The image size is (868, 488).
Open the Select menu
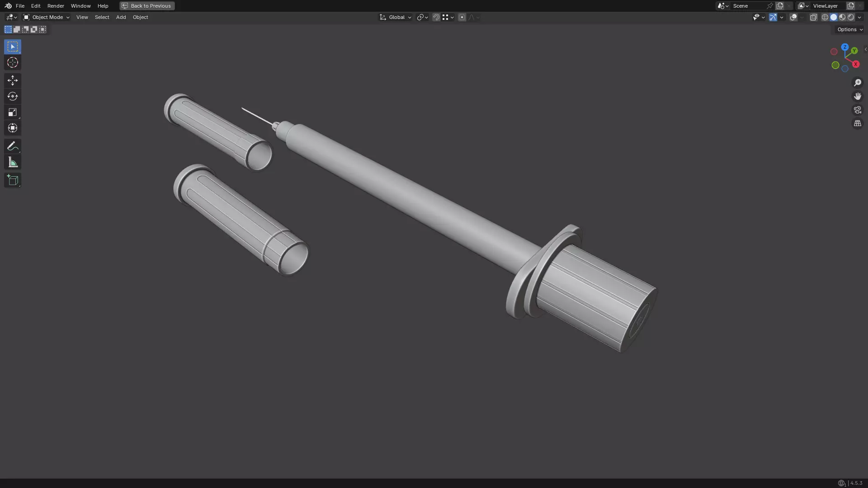coord(102,17)
